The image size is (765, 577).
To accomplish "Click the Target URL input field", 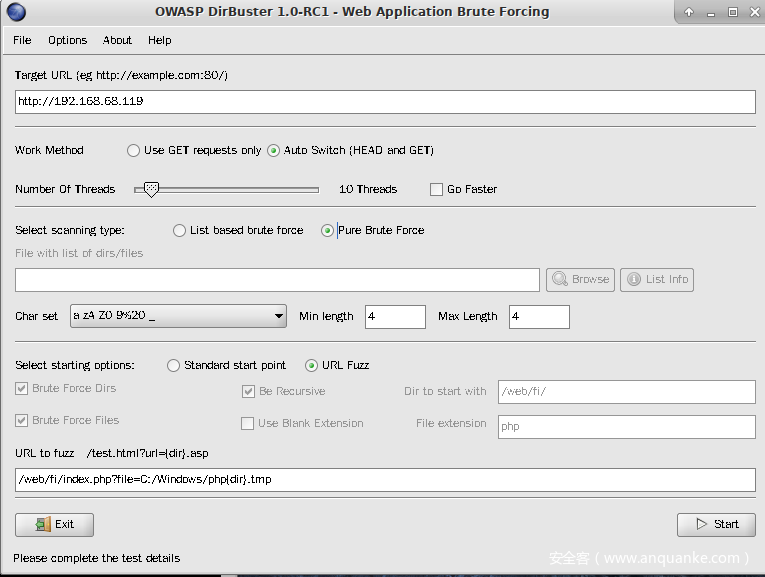I will (x=385, y=102).
